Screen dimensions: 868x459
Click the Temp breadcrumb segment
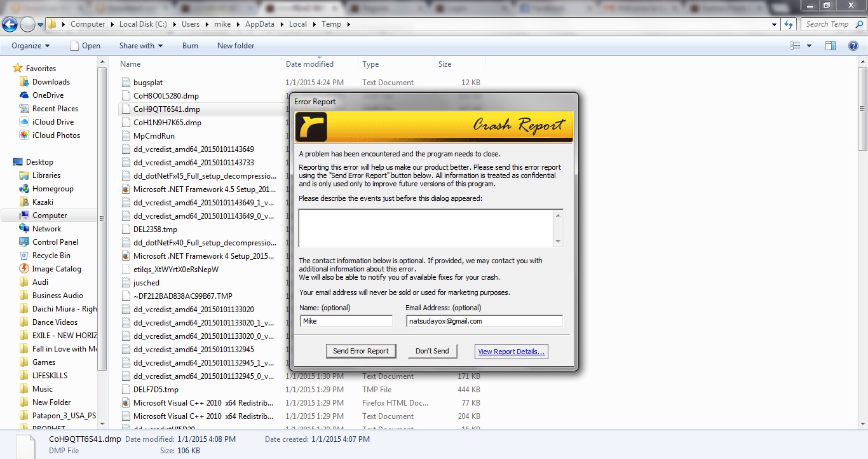point(332,24)
